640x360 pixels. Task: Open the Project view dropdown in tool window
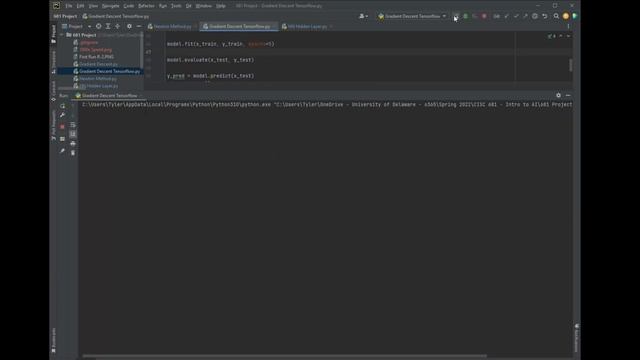[x=76, y=26]
